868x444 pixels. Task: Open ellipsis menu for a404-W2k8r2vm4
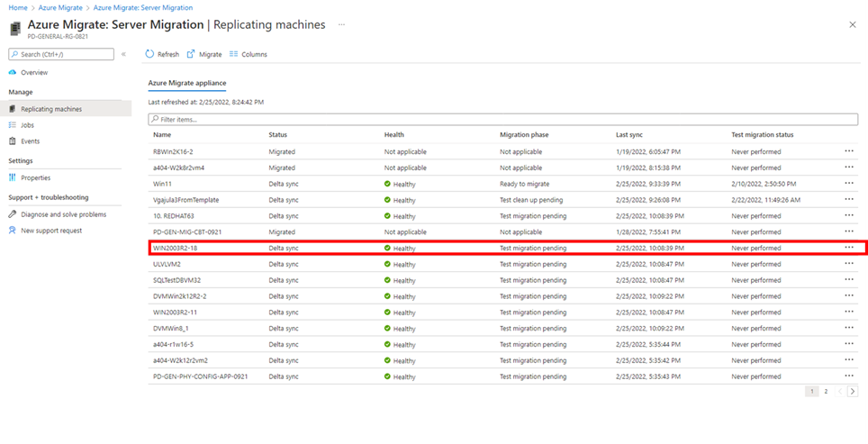[849, 168]
